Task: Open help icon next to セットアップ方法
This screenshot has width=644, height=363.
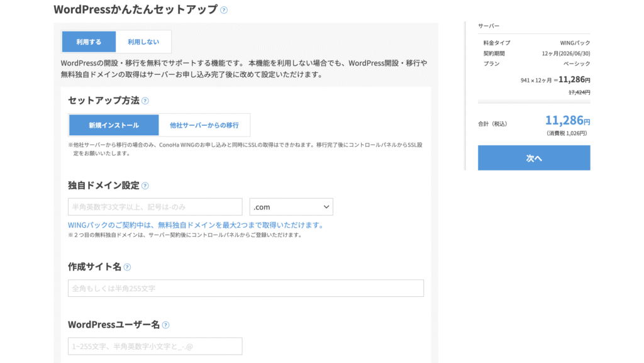Action: [145, 101]
